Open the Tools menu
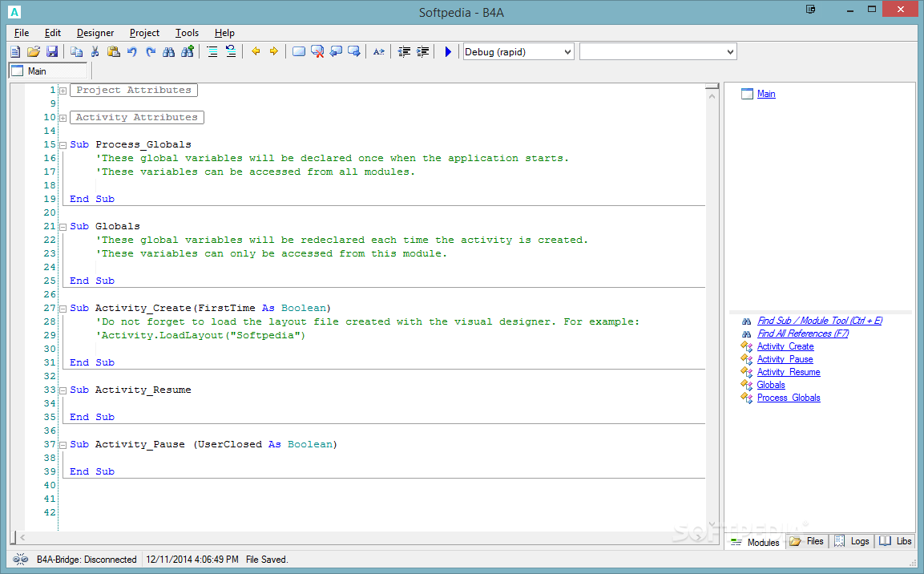The width and height of the screenshot is (924, 574). (187, 33)
